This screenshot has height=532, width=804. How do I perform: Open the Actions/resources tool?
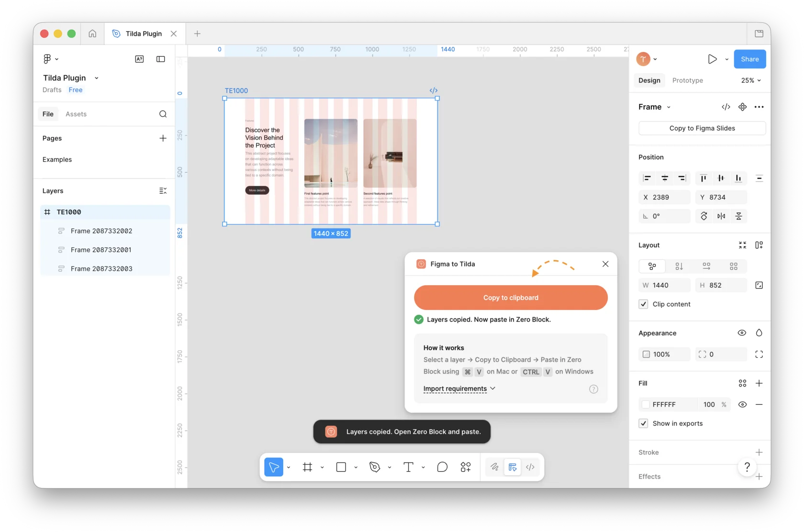pyautogui.click(x=466, y=467)
